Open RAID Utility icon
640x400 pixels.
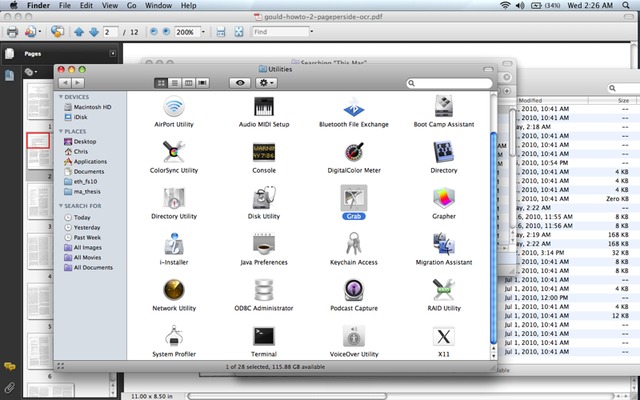click(x=444, y=290)
